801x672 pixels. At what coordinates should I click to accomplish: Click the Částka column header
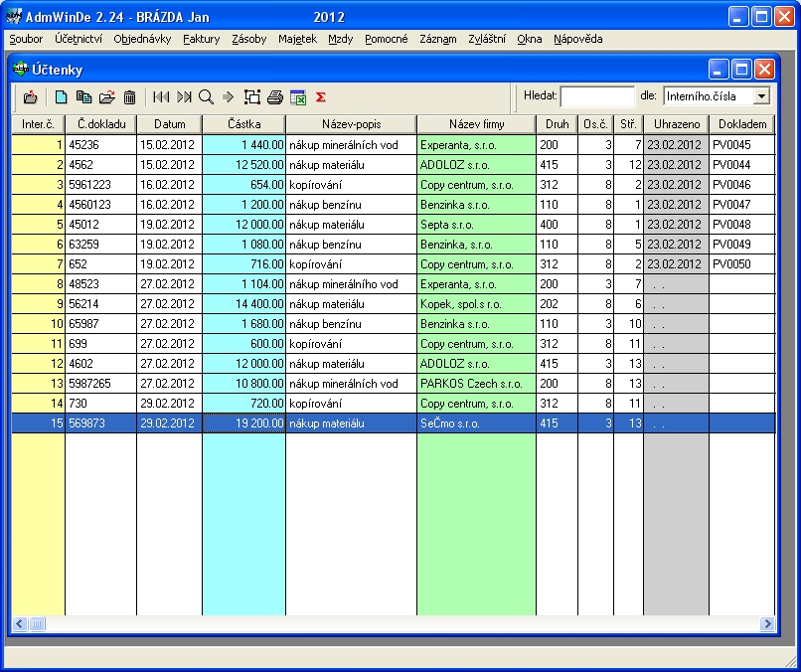click(x=244, y=124)
